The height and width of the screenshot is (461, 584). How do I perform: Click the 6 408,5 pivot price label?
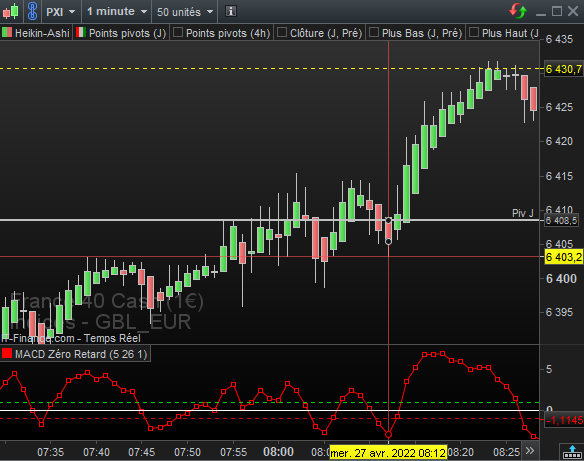(x=561, y=220)
